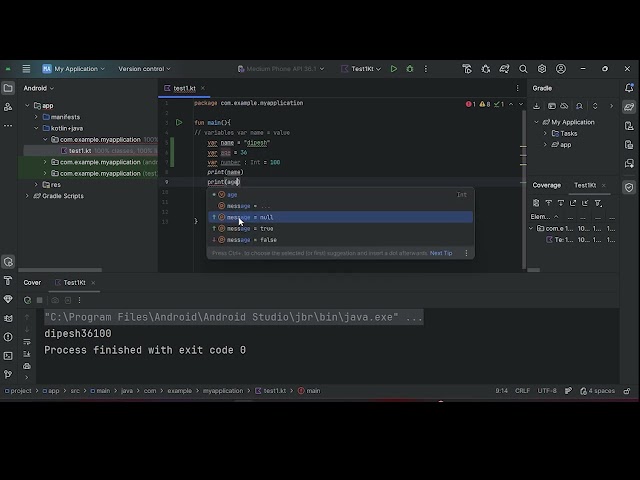Click the Gradle download sources icon
The height and width of the screenshot is (480, 640).
pos(536,106)
